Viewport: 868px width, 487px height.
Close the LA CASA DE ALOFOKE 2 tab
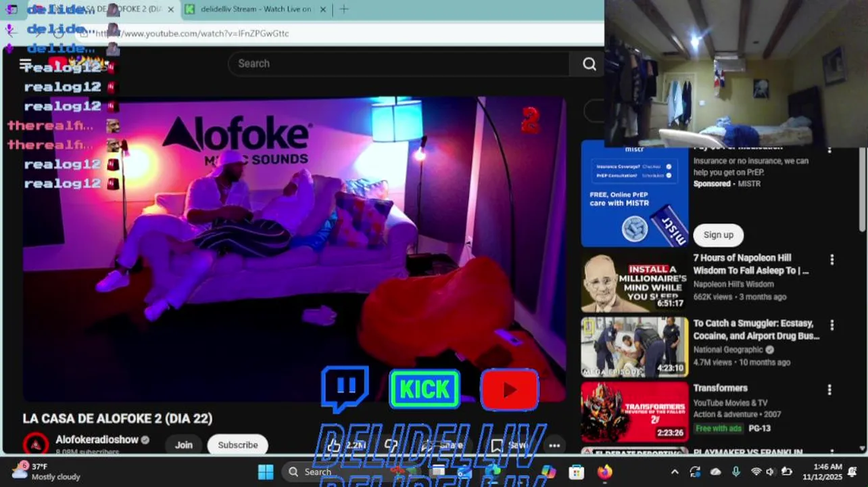[x=170, y=9]
